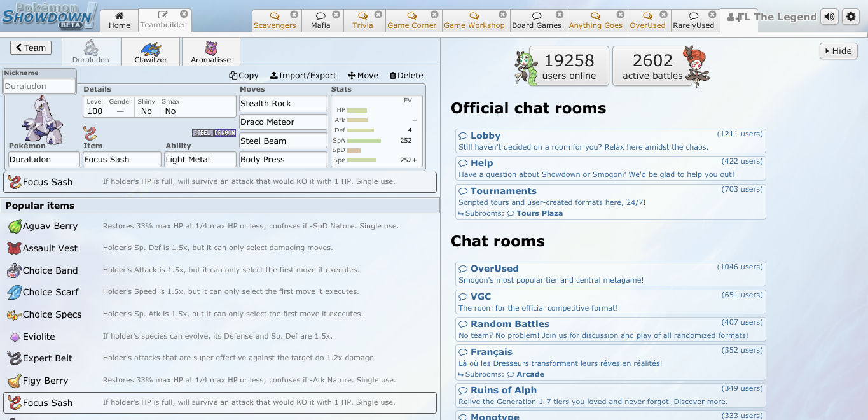868x420 pixels.
Task: Choose Eviolite item
Action: coord(220,336)
